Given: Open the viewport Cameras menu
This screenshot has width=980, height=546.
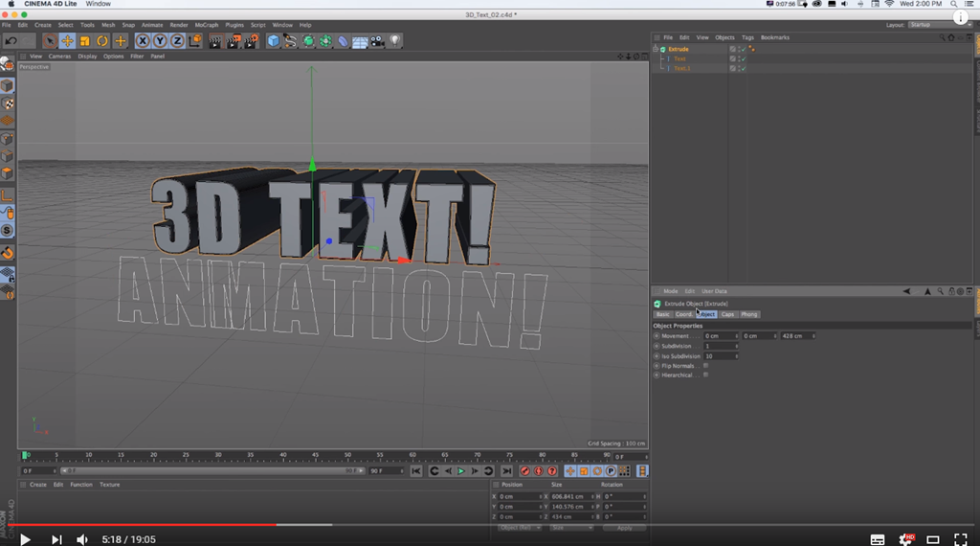Looking at the screenshot, I should 60,57.
